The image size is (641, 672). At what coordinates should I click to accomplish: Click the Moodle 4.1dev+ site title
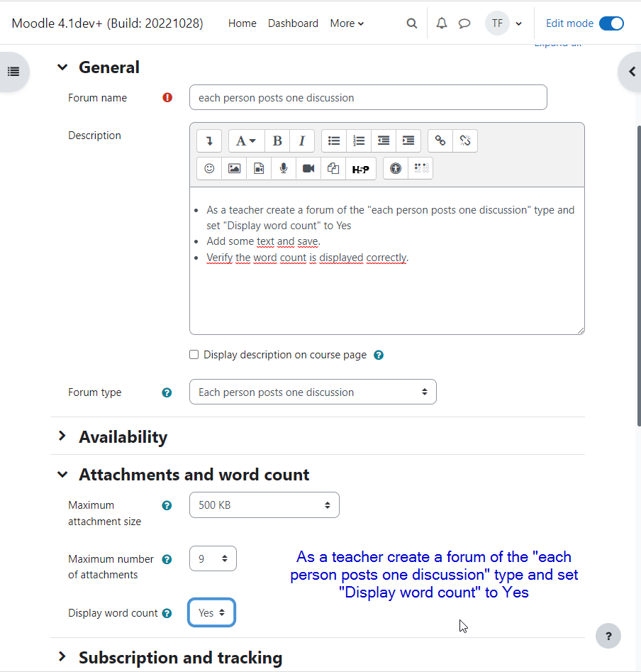click(107, 23)
